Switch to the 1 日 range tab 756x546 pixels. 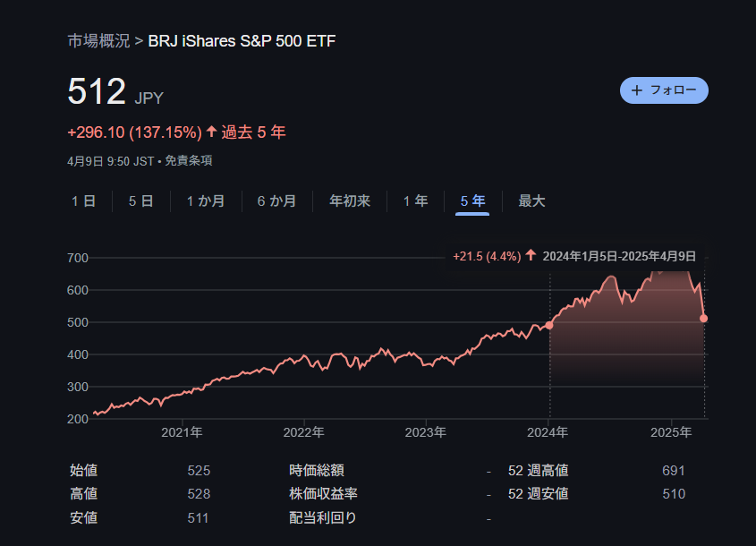[x=83, y=201]
